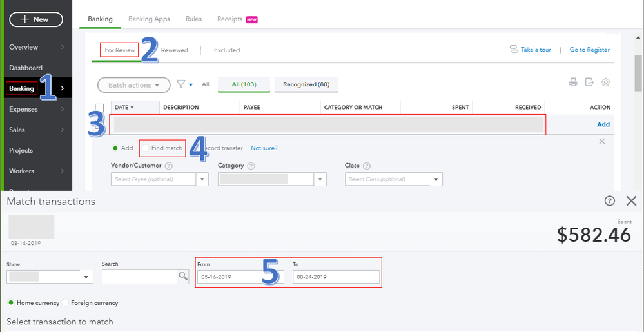Click the Take a tour link
The image size is (644, 332).
tap(536, 49)
